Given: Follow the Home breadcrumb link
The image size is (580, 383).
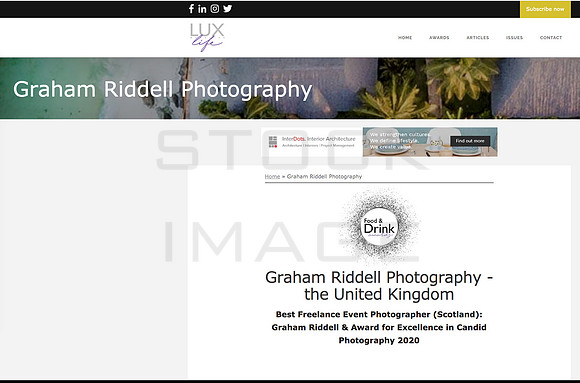Looking at the screenshot, I should coord(272,177).
